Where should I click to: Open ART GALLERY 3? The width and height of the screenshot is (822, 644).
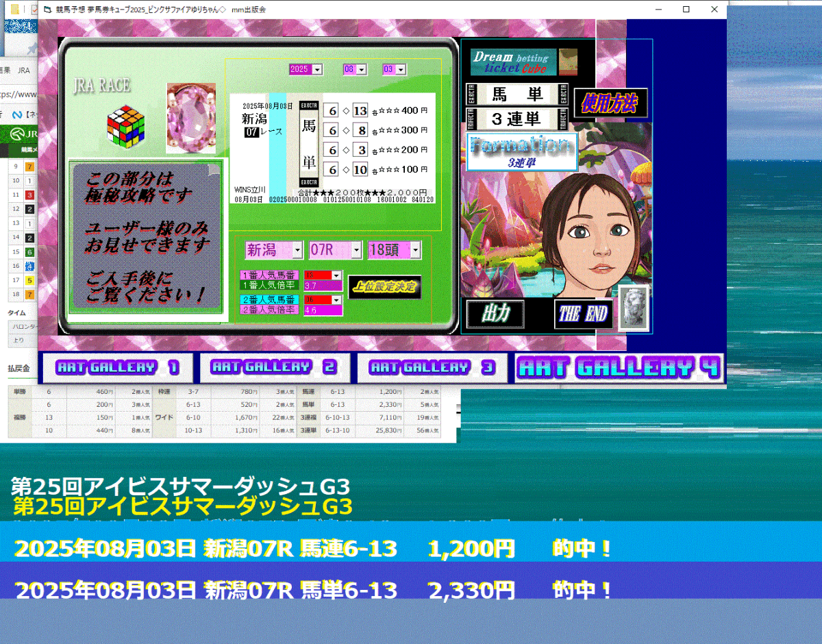coord(432,368)
